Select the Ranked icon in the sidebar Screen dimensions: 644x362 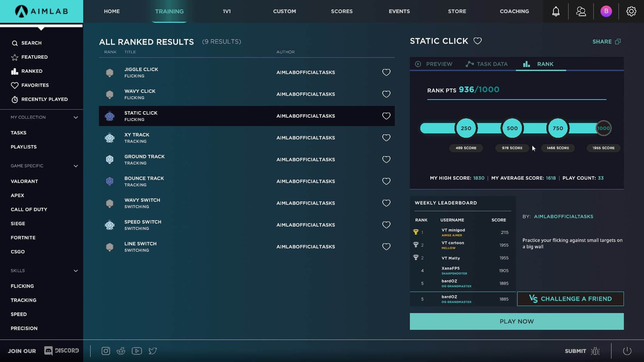(x=15, y=71)
